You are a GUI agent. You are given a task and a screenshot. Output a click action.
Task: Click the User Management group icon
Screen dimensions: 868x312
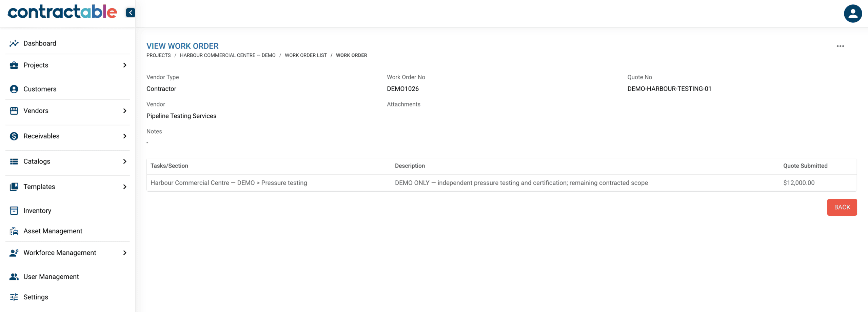point(14,277)
